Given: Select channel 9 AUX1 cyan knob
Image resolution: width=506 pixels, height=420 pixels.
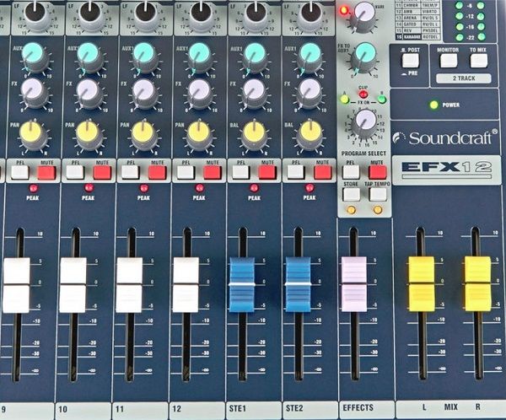Looking at the screenshot, I should [x=33, y=57].
